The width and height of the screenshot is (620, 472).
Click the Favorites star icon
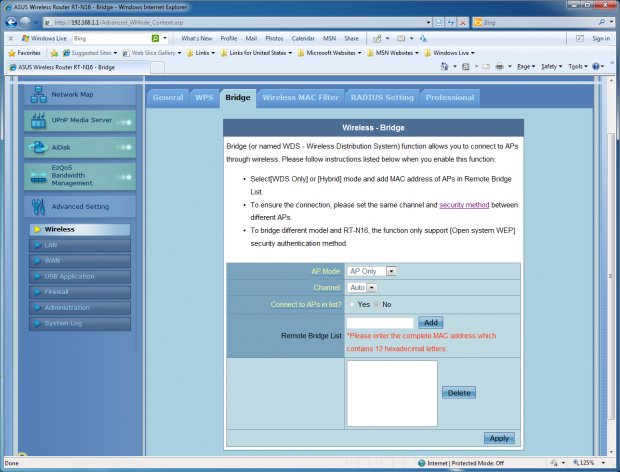tap(11, 53)
